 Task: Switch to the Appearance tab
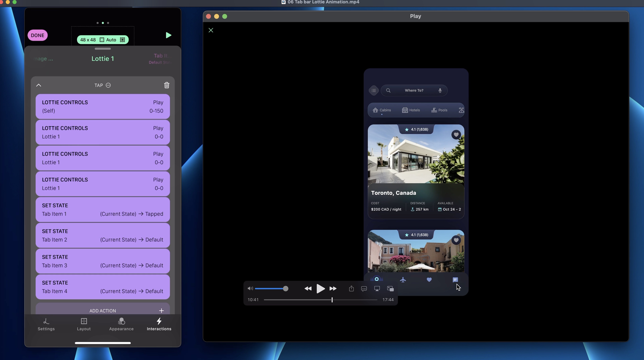(x=121, y=324)
